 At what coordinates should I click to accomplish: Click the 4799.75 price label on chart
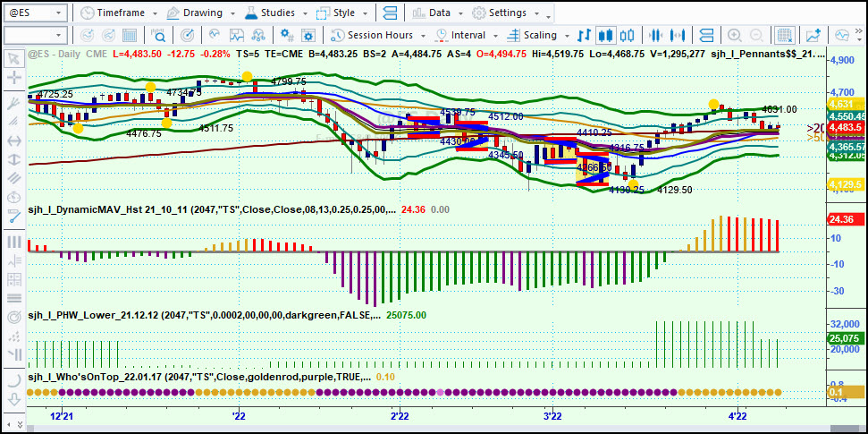tap(289, 81)
